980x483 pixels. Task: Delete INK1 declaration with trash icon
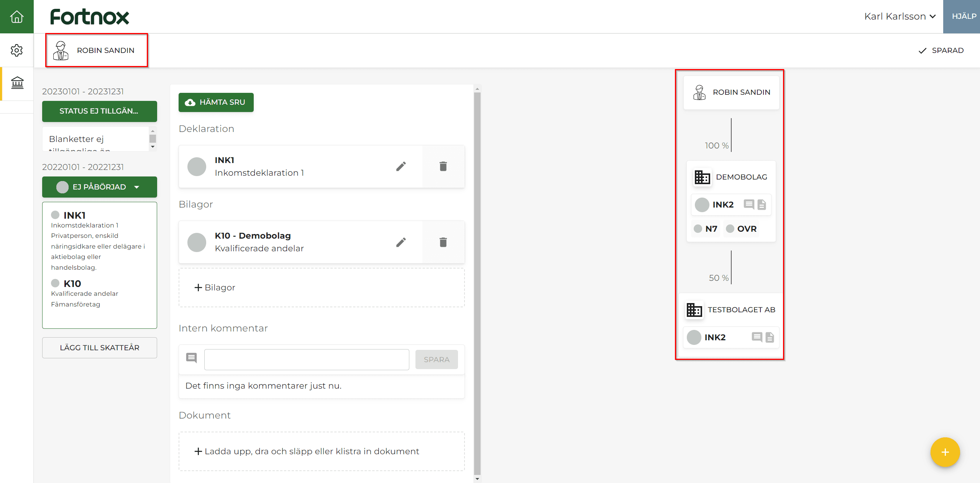[443, 166]
